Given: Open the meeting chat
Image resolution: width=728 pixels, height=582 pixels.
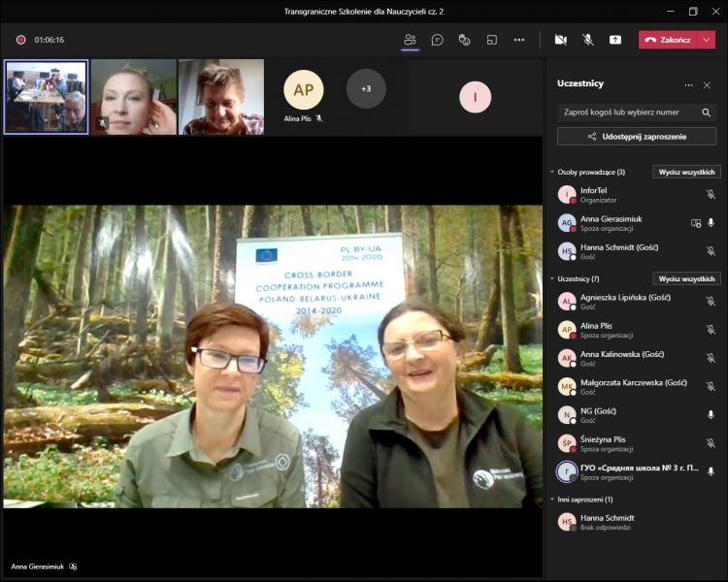Looking at the screenshot, I should 438,40.
